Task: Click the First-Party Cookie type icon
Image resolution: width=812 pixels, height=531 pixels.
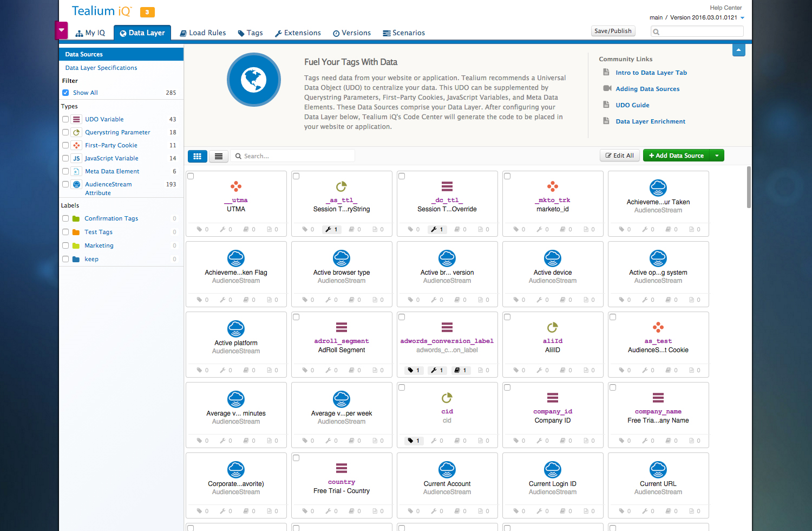Action: pos(76,145)
